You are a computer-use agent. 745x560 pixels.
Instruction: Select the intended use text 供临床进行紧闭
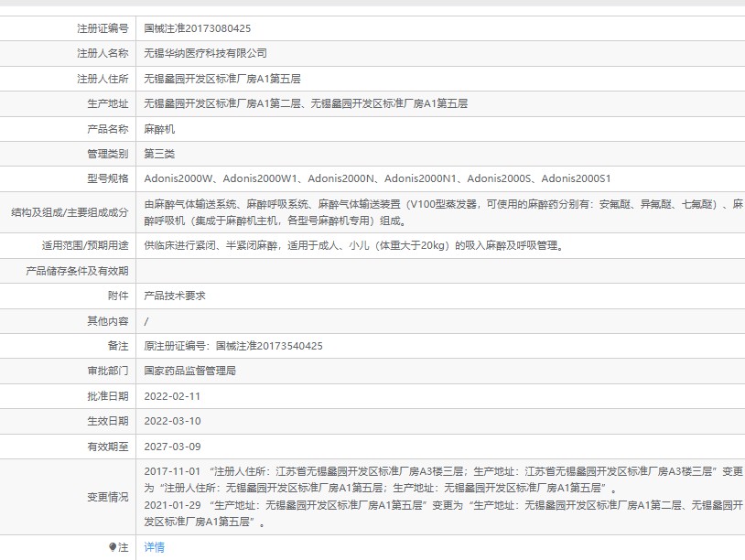pos(354,245)
